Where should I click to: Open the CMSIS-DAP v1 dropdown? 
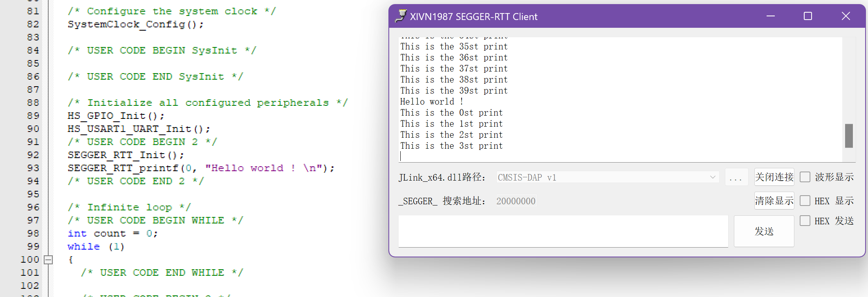(x=608, y=177)
